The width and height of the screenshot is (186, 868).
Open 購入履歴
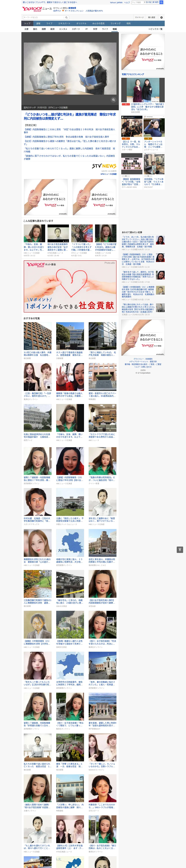[x=152, y=17]
